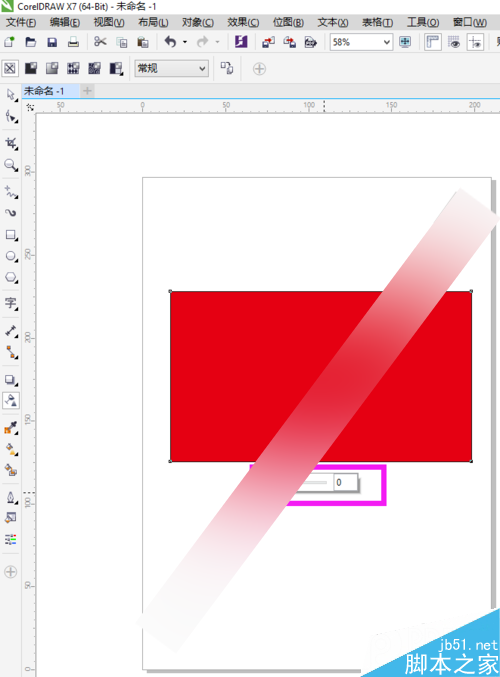Click the toolbox quick customize plus
The height and width of the screenshot is (677, 500).
pos(10,572)
